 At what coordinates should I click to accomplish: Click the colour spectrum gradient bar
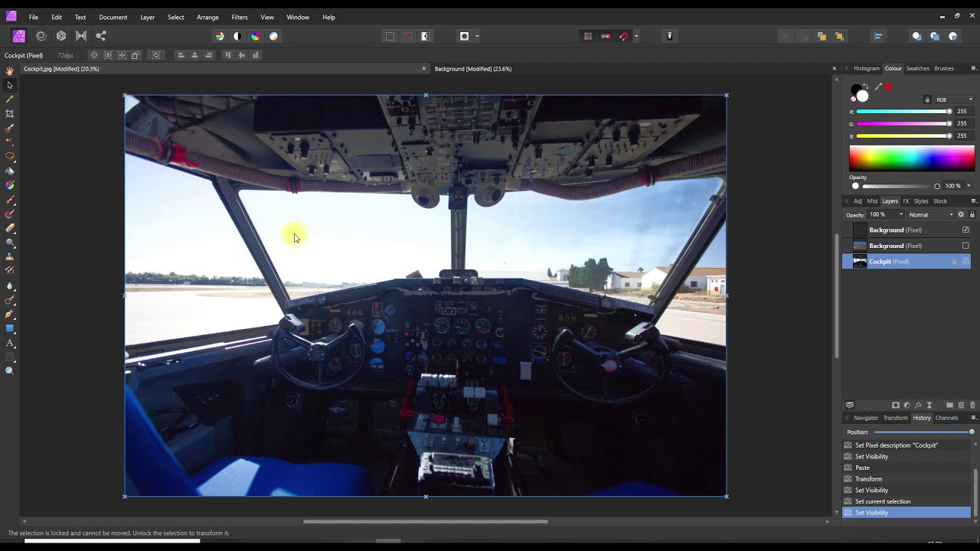(x=912, y=158)
